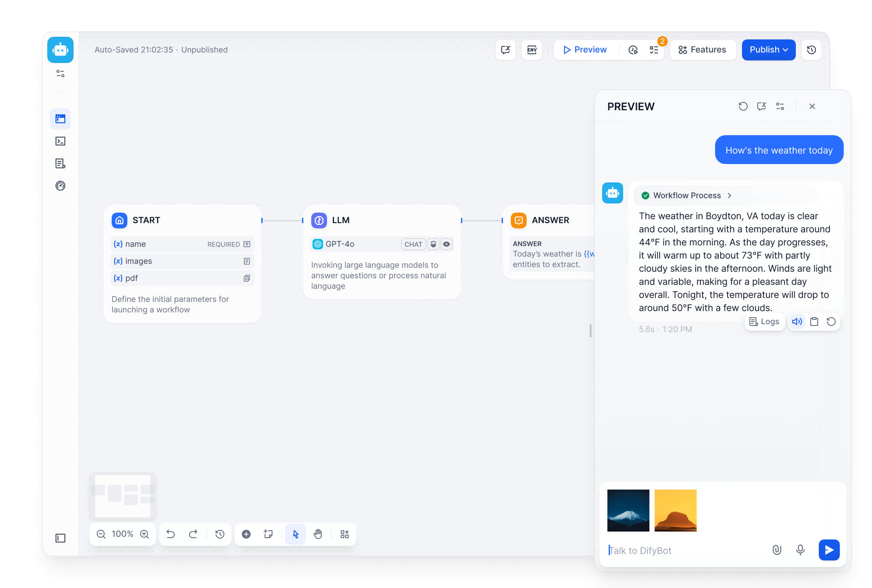Click the organize nodes layout icon
The width and height of the screenshot is (872, 588).
click(345, 534)
